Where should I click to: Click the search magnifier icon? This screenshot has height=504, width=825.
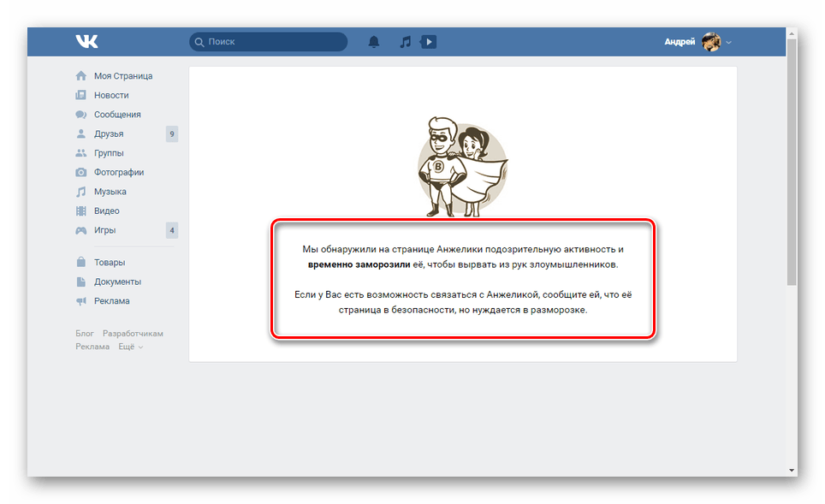pyautogui.click(x=199, y=42)
